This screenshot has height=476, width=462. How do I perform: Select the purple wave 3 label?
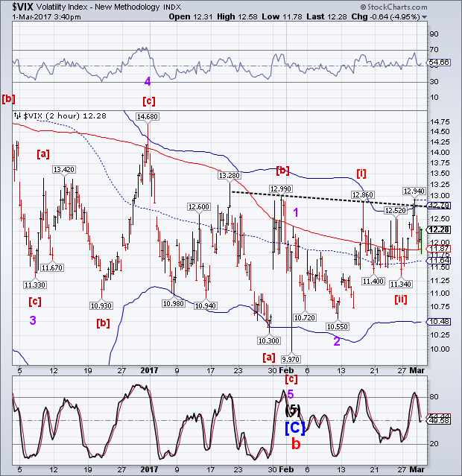pyautogui.click(x=33, y=320)
